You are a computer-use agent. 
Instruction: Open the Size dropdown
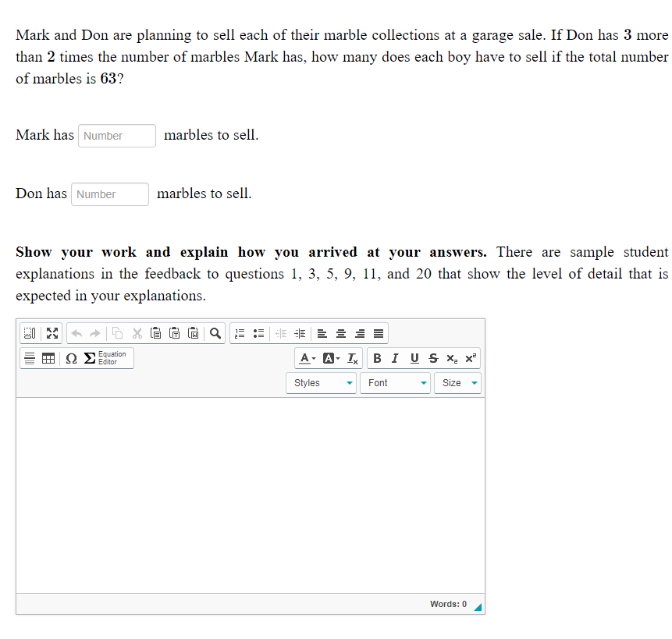(457, 383)
